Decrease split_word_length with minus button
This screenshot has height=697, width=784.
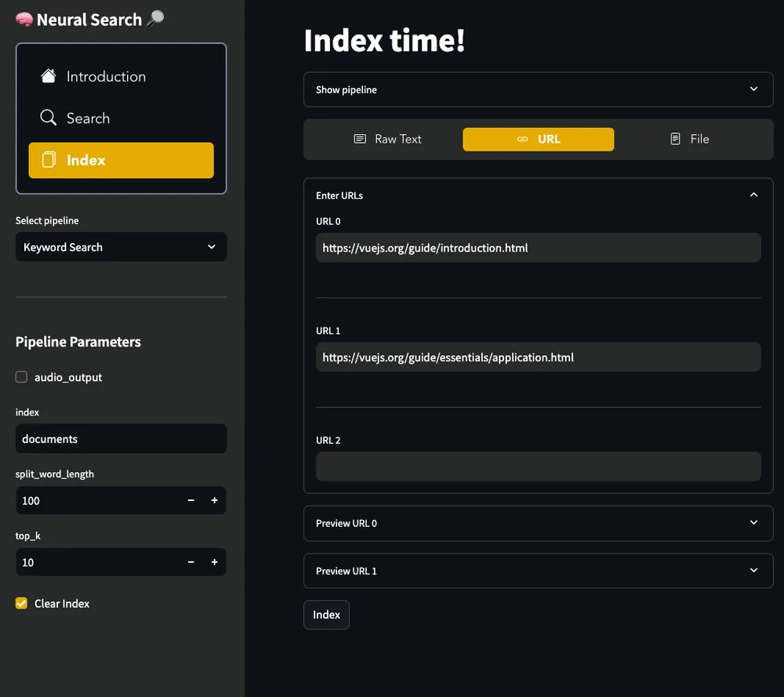pos(191,500)
